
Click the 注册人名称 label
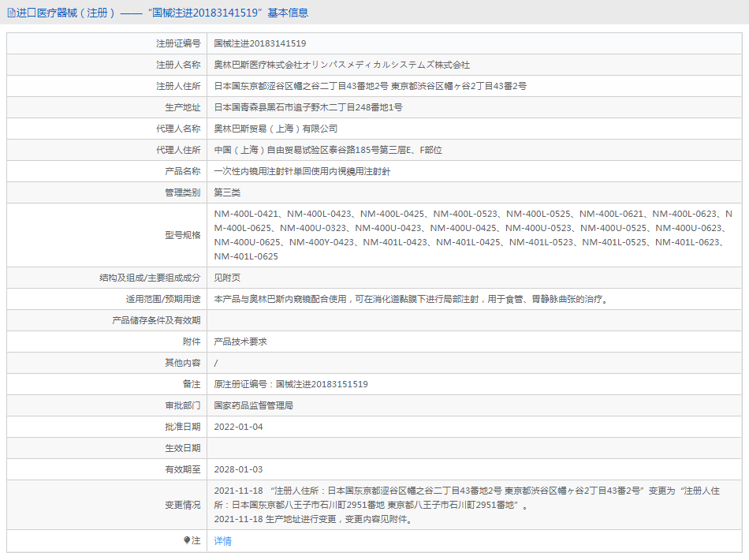[x=178, y=65]
